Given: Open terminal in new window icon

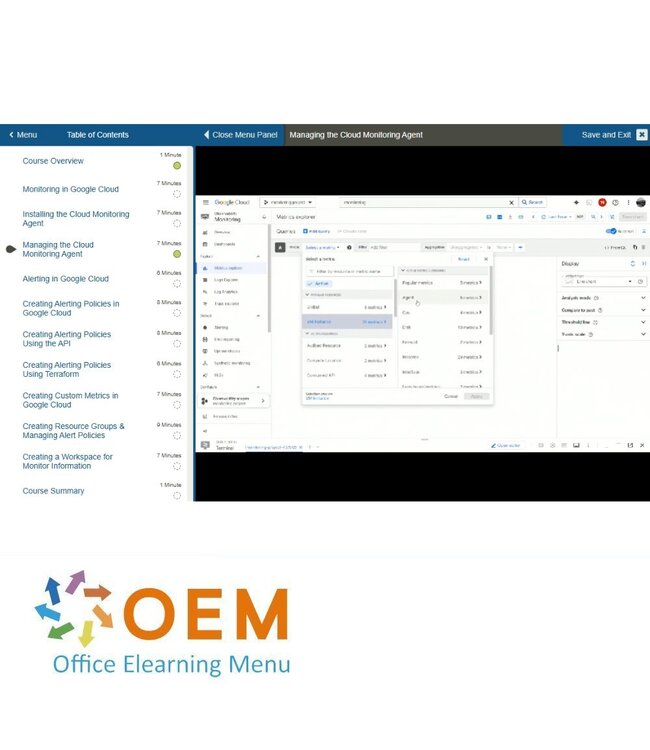Looking at the screenshot, I should coord(630,445).
